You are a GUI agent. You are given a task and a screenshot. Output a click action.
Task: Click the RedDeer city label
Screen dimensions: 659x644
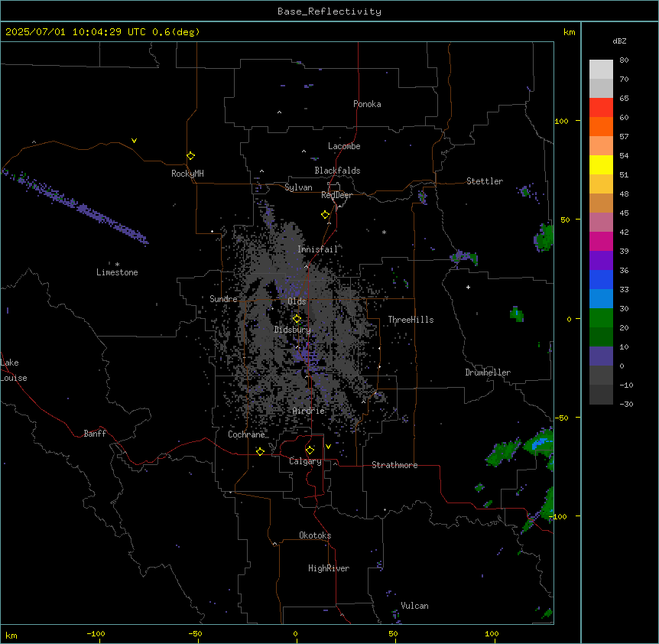[x=336, y=195]
